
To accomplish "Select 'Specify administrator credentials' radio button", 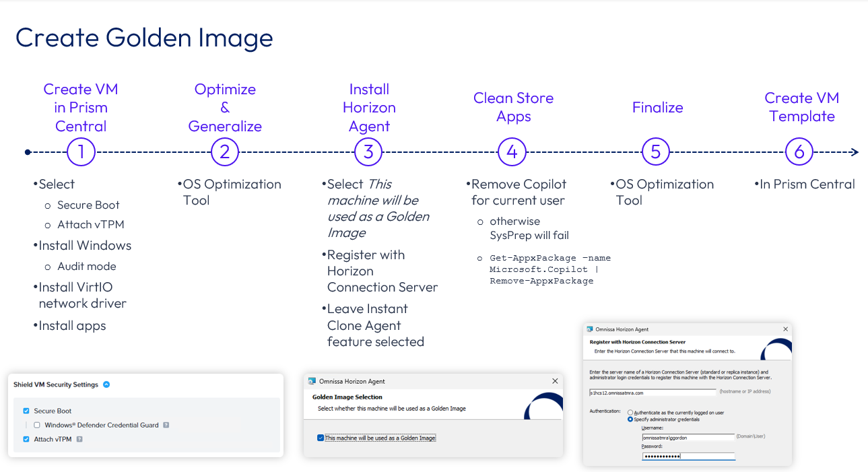I will pos(630,419).
